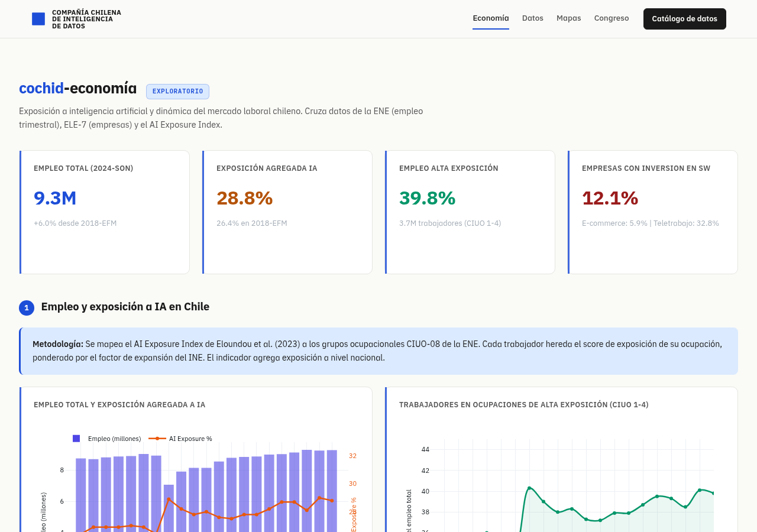Click the EXPOSICIÓN AGREGADA IA card label
757x532 pixels.
point(267,168)
